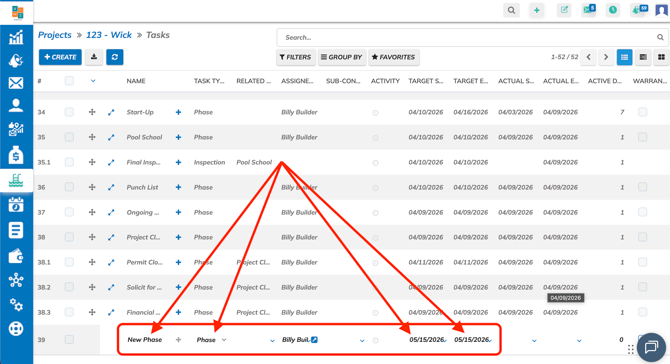670x364 pixels.
Task: Go to previous page of tasks
Action: (588, 57)
